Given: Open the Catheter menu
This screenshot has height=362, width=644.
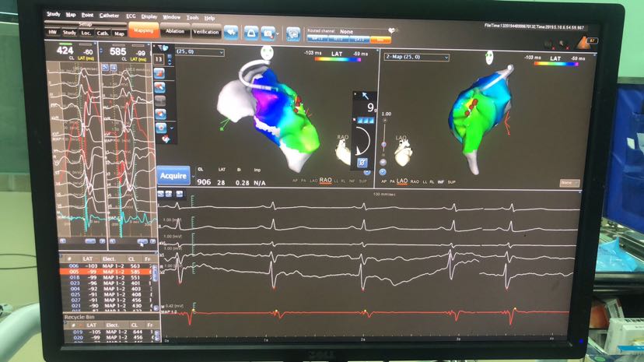Looking at the screenshot, I should [109, 15].
